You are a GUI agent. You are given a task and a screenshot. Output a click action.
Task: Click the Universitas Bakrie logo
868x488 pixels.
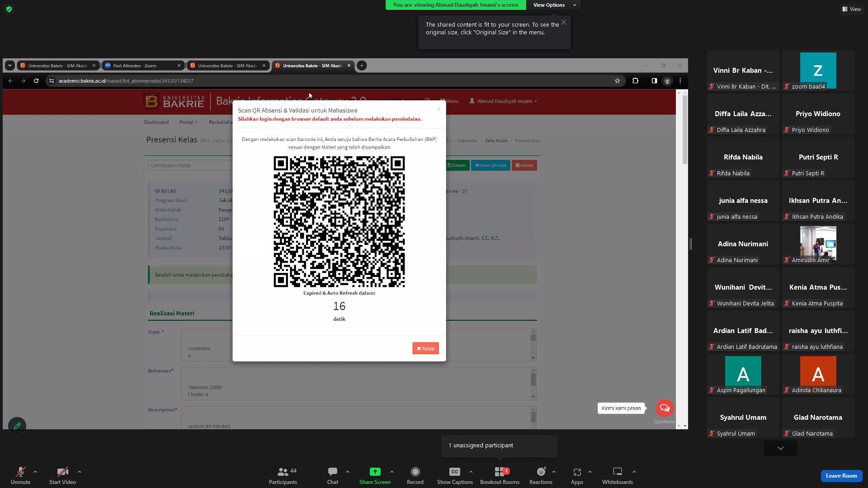pos(174,101)
